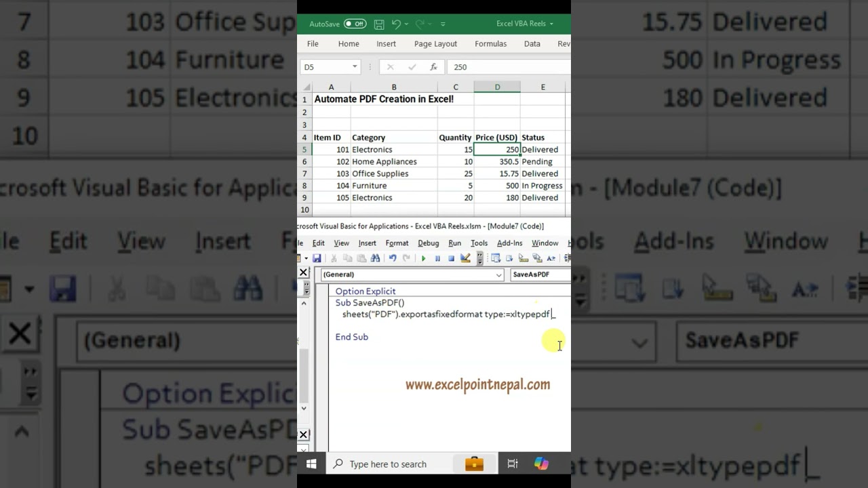This screenshot has height=488, width=868.
Task: Switch to the Data ribbon tab
Action: tap(532, 43)
